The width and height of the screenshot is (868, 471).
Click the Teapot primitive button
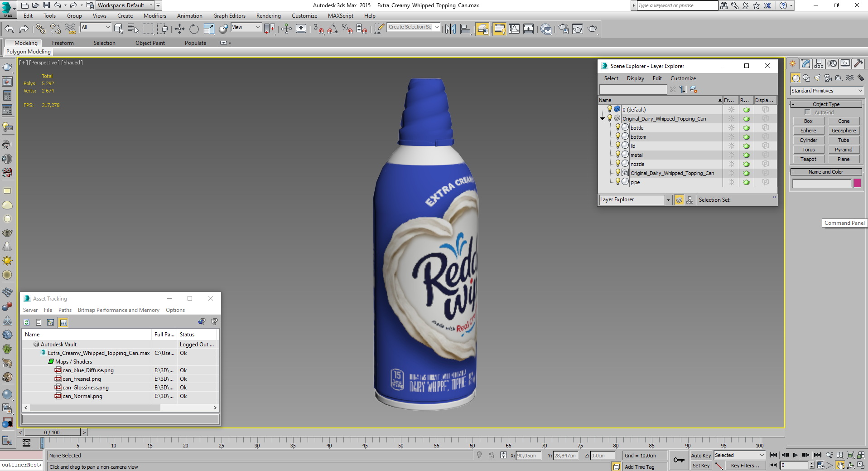[x=808, y=159]
